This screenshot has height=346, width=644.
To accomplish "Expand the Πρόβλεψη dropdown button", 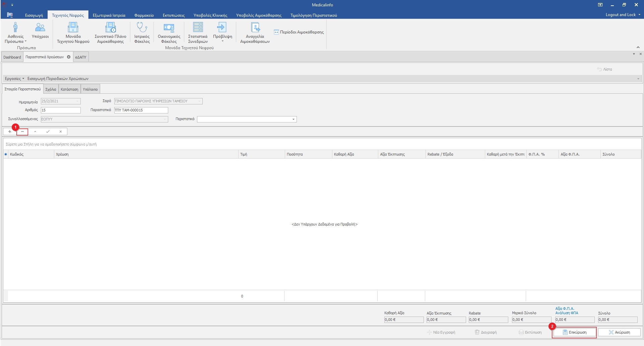I will click(222, 41).
